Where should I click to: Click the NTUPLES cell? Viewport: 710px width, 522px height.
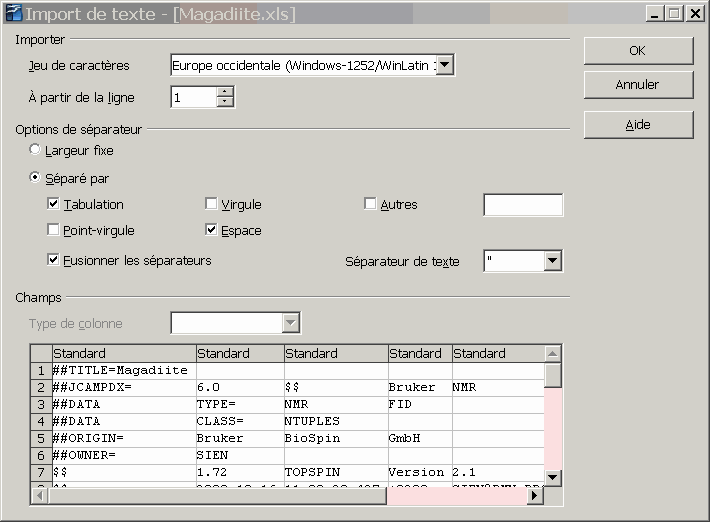click(x=336, y=421)
